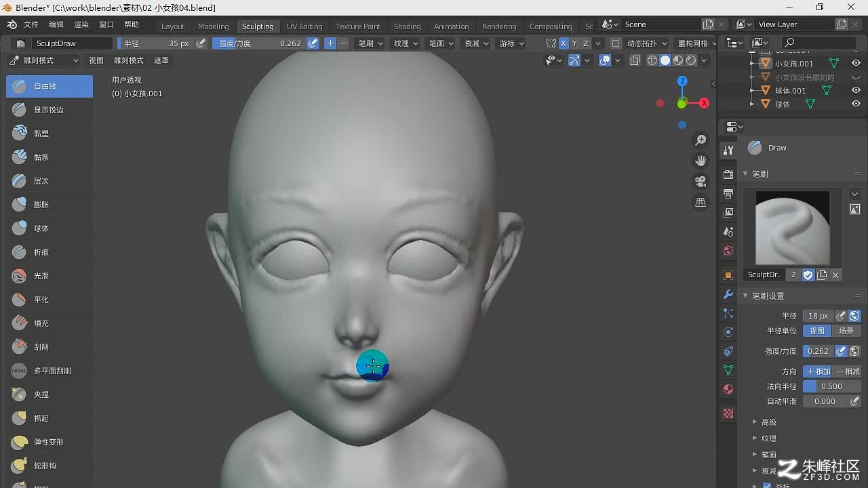This screenshot has height=488, width=868.
Task: Click the pan view hand icon
Action: 701,161
